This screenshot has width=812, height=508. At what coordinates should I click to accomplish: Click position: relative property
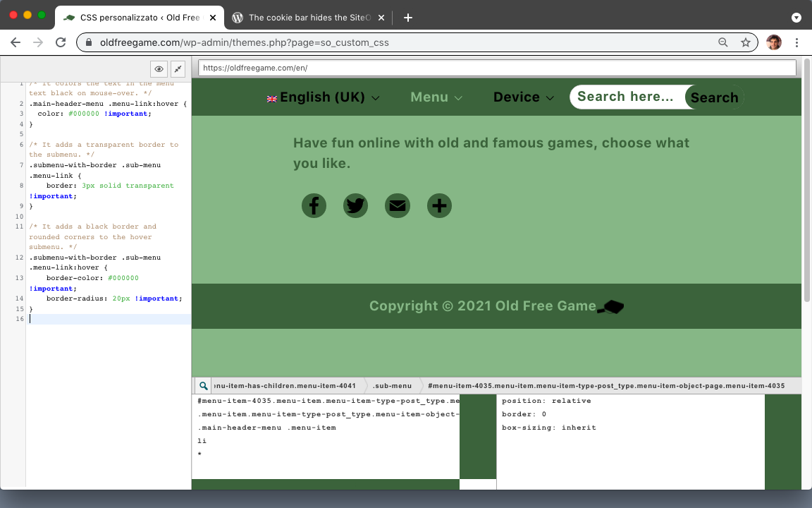pyautogui.click(x=546, y=401)
